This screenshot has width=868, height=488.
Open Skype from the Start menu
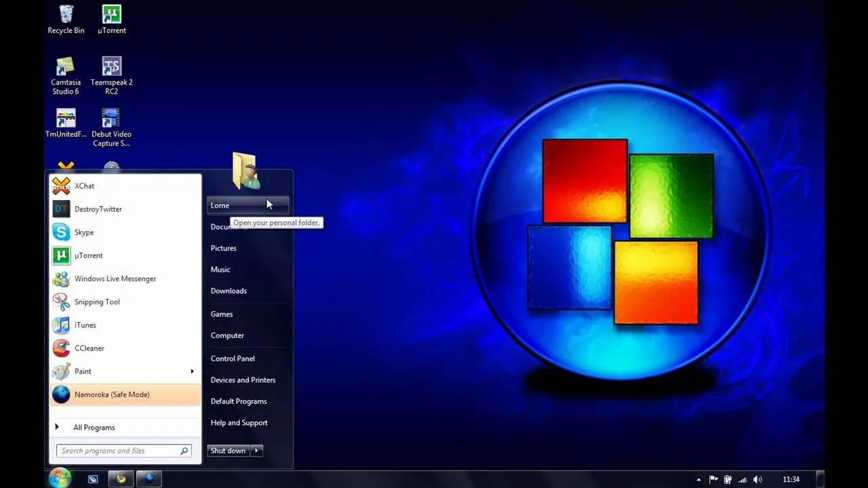coord(125,232)
